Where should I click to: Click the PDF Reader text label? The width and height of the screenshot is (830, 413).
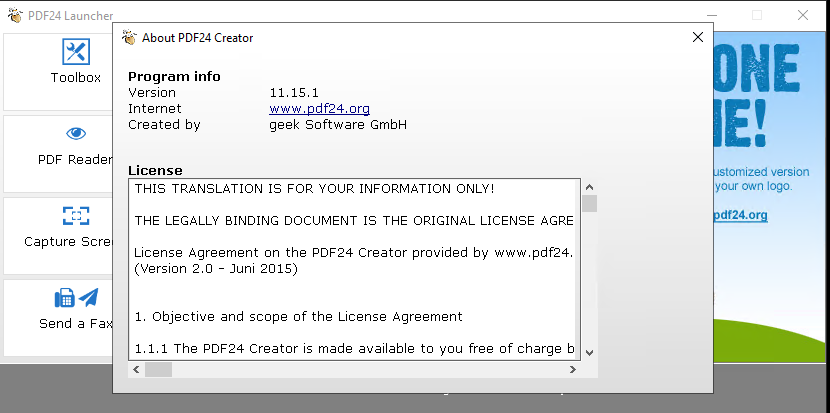coord(76,159)
